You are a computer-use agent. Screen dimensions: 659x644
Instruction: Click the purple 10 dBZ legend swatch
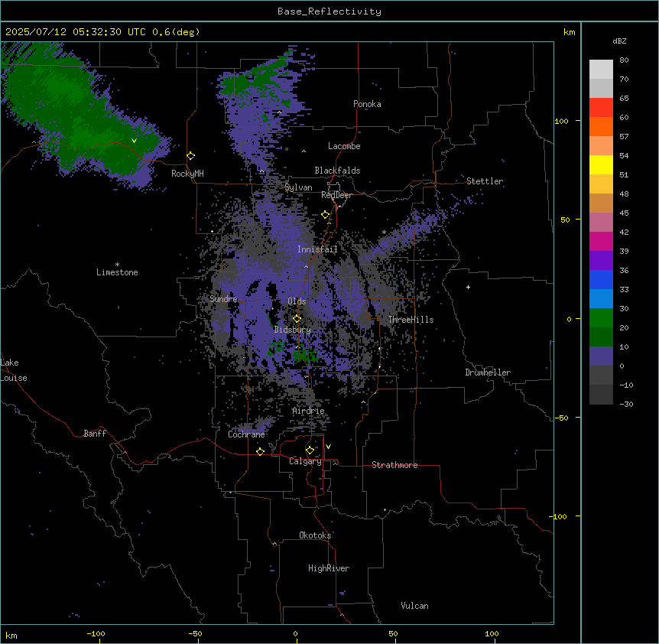click(x=601, y=356)
